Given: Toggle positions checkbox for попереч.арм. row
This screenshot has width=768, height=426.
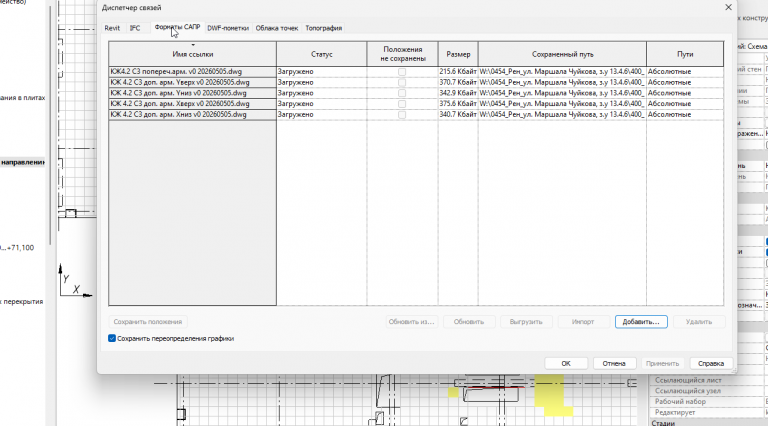Looking at the screenshot, I should (x=402, y=71).
